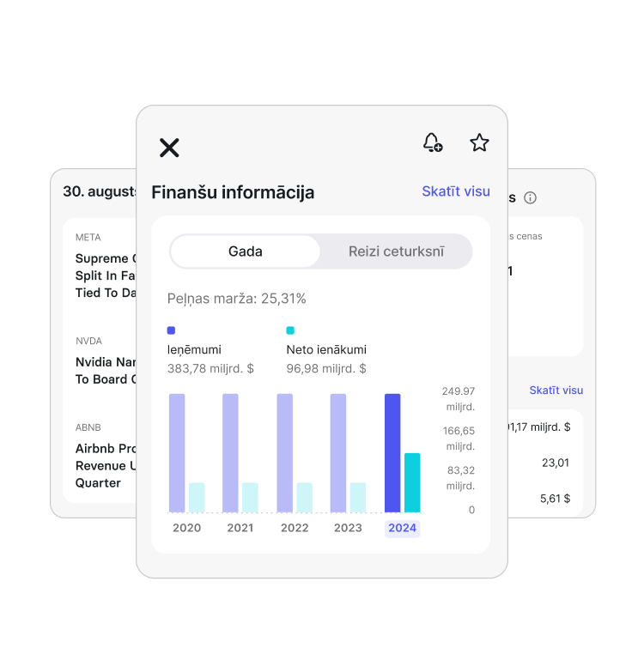Click the '83,32 miljrd.' axis label
Image resolution: width=644 pixels, height=666 pixels.
point(460,478)
